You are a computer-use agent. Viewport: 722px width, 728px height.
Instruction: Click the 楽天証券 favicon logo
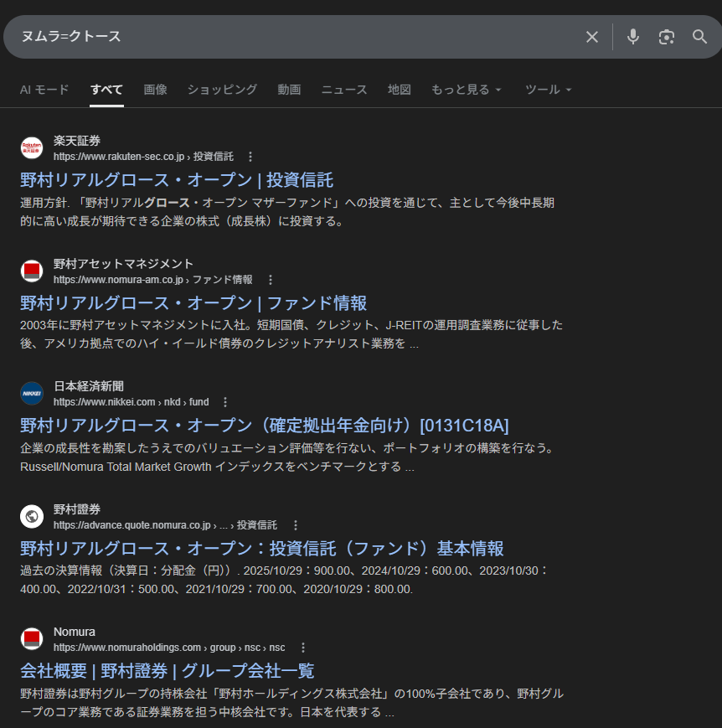[32, 148]
